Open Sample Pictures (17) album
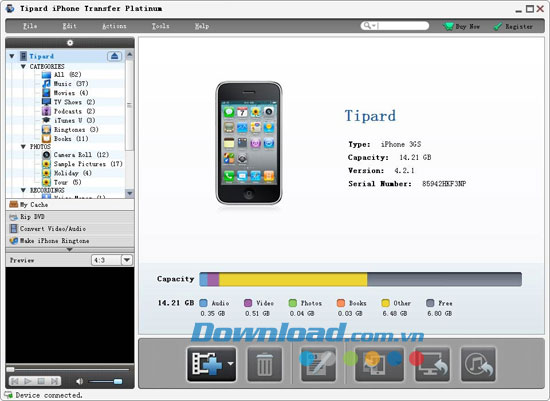 pos(82,164)
